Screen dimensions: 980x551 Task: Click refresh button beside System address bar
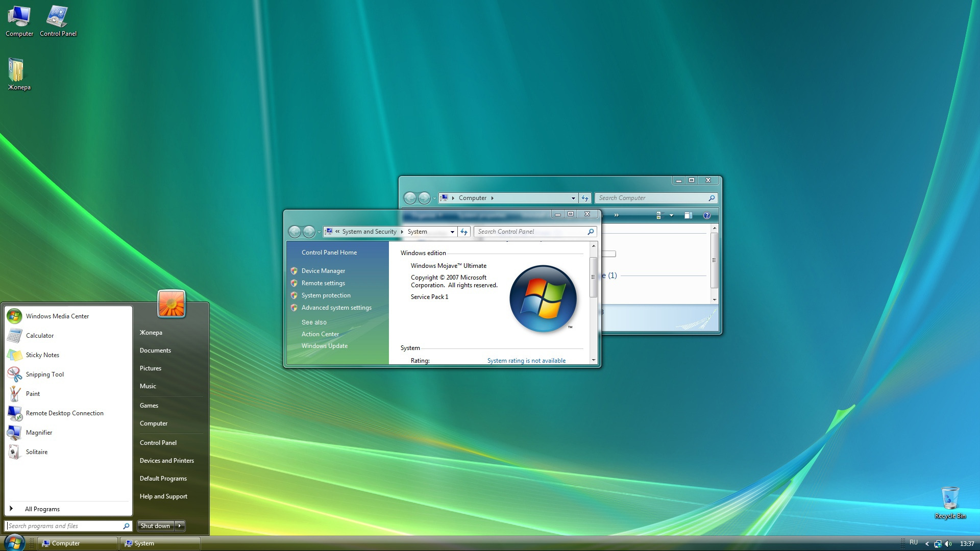464,232
